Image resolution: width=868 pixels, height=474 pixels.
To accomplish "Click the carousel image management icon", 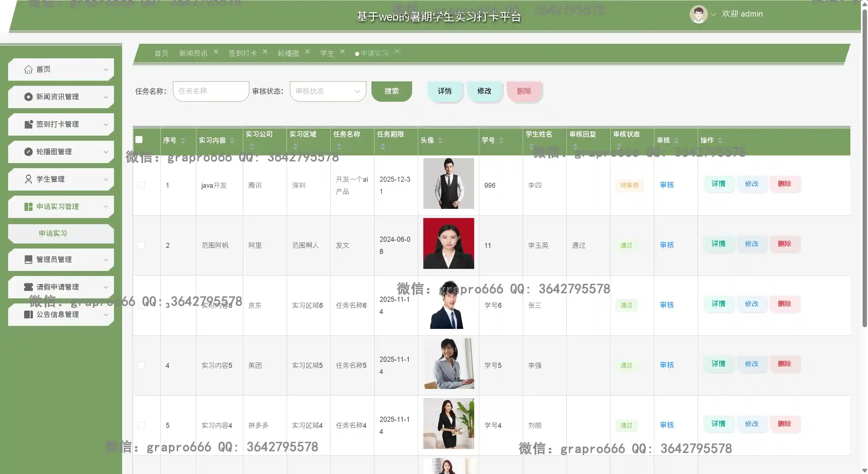I will pos(28,152).
